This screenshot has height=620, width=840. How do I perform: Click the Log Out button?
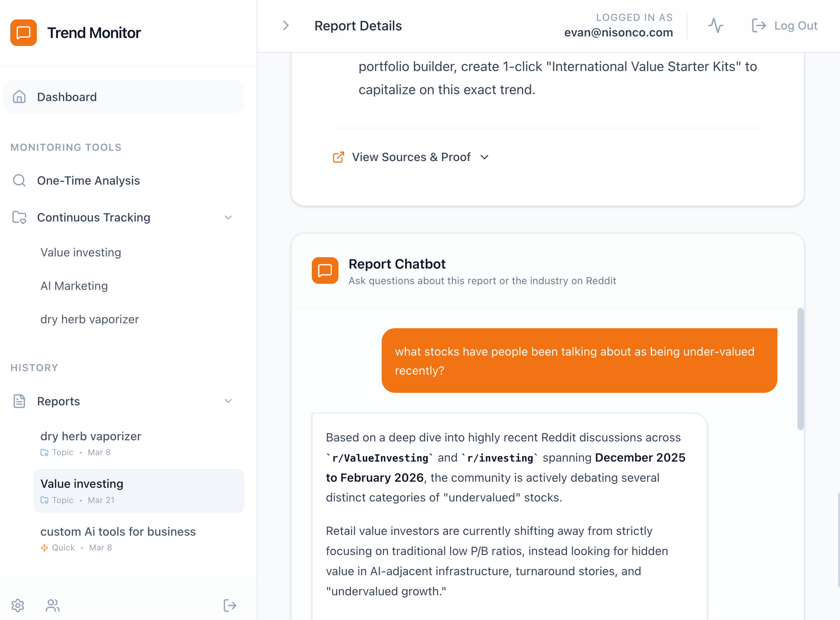click(785, 26)
